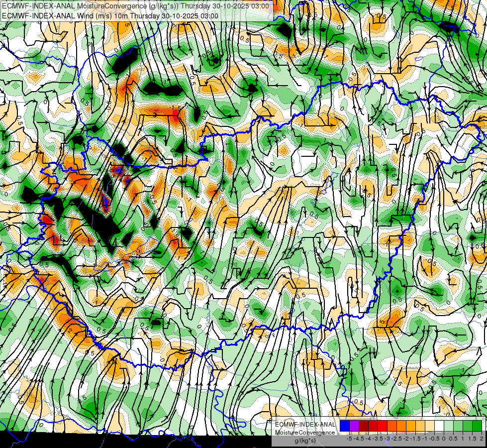Click the -3.5 value on the legend scale
The width and height of the screenshot is (487, 448).
(x=378, y=439)
